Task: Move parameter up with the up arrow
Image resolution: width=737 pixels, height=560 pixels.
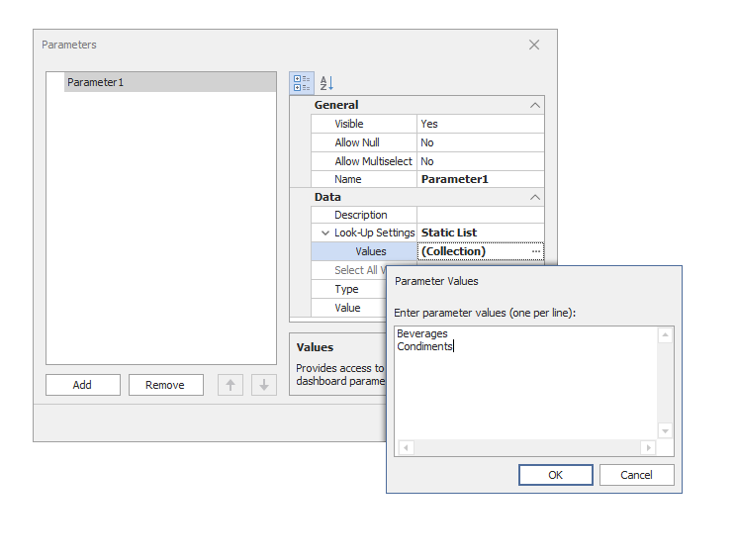Action: (230, 385)
